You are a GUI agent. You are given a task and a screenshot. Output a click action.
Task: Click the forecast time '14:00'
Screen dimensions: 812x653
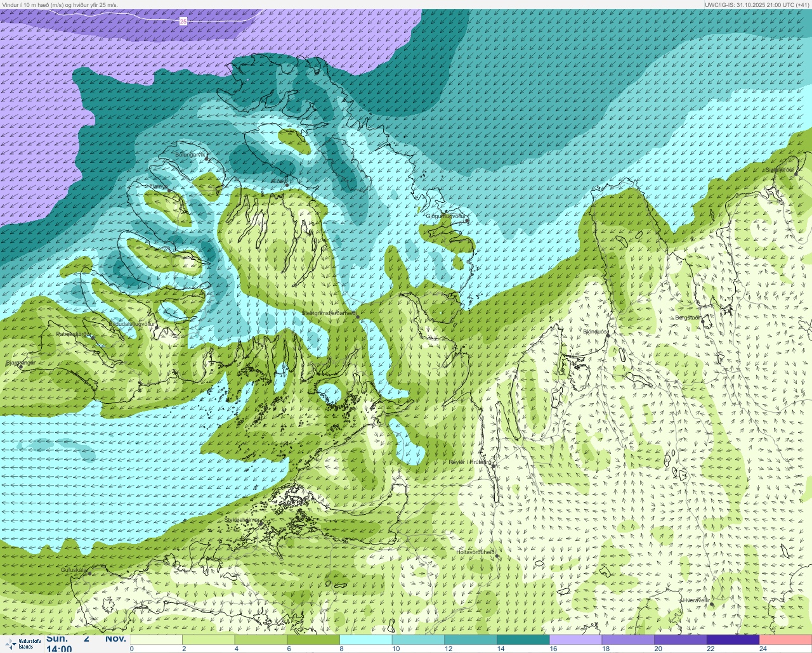click(59, 649)
